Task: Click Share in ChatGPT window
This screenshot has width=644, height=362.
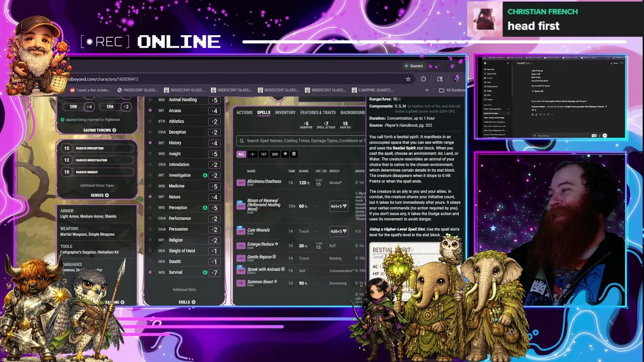Action: point(615,63)
